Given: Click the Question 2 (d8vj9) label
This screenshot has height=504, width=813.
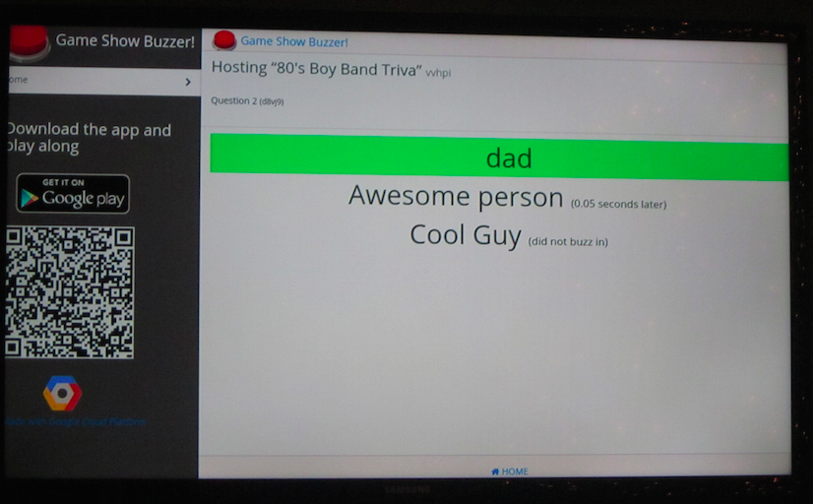Looking at the screenshot, I should pyautogui.click(x=247, y=101).
